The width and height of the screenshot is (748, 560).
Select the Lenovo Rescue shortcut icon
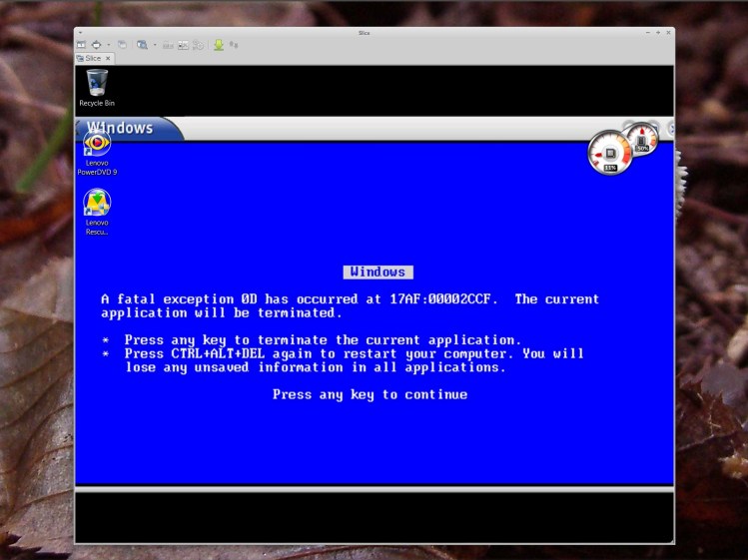click(x=97, y=213)
